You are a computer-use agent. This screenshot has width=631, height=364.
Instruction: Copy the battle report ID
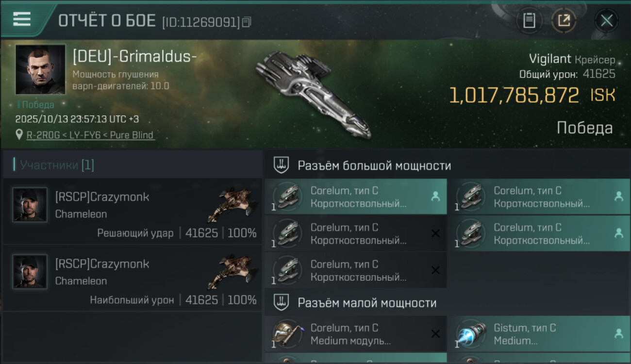[x=247, y=22]
